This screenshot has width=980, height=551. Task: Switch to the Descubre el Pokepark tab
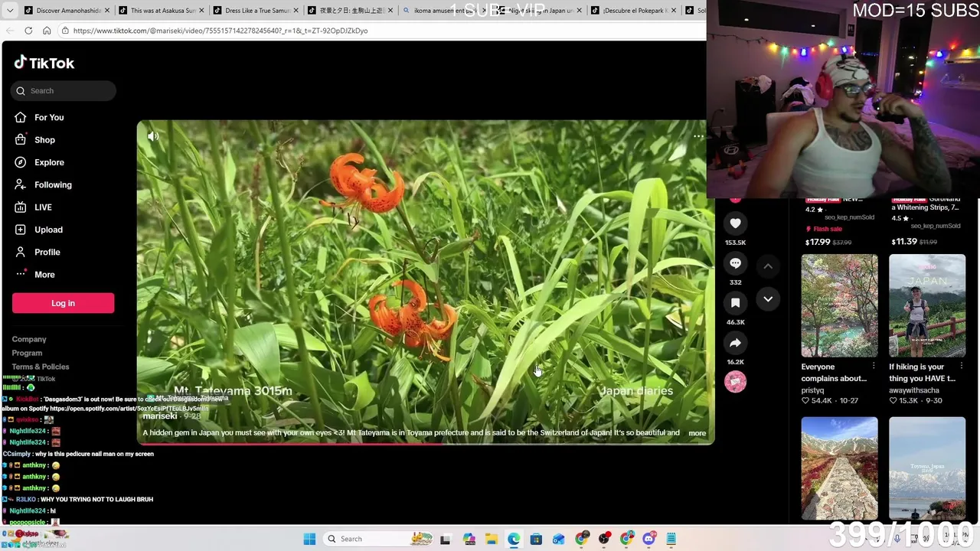tap(632, 11)
